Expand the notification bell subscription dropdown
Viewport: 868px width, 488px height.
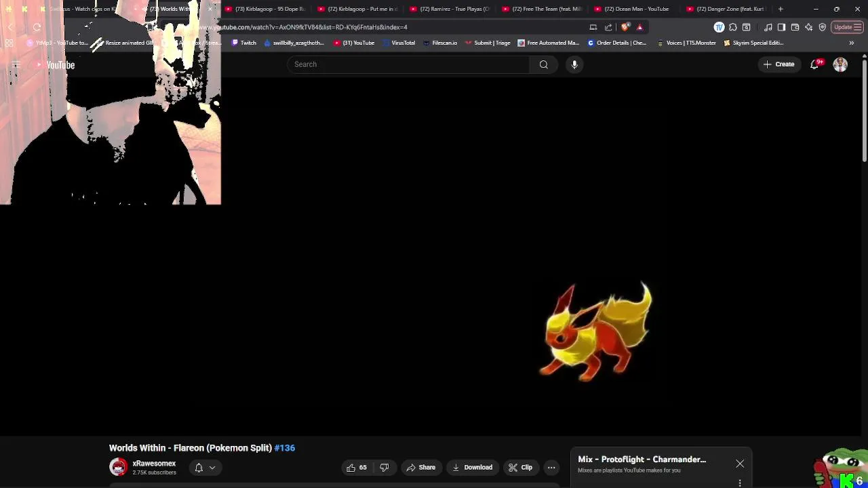tap(205, 468)
